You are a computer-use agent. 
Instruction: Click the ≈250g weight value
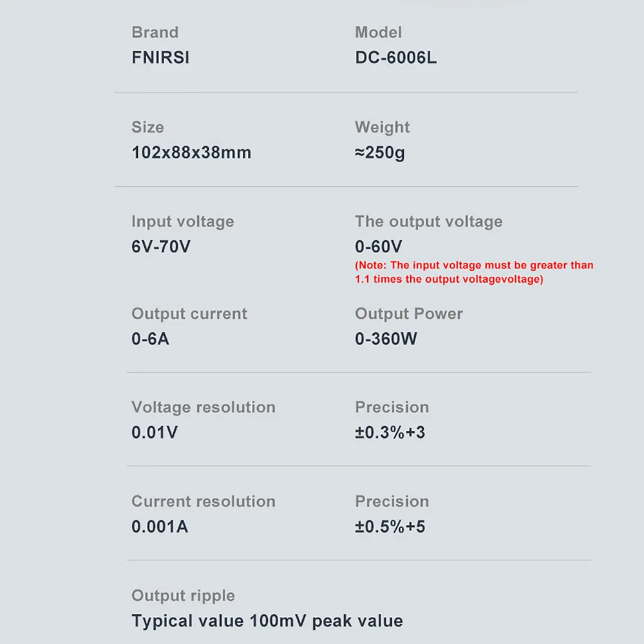tap(380, 153)
